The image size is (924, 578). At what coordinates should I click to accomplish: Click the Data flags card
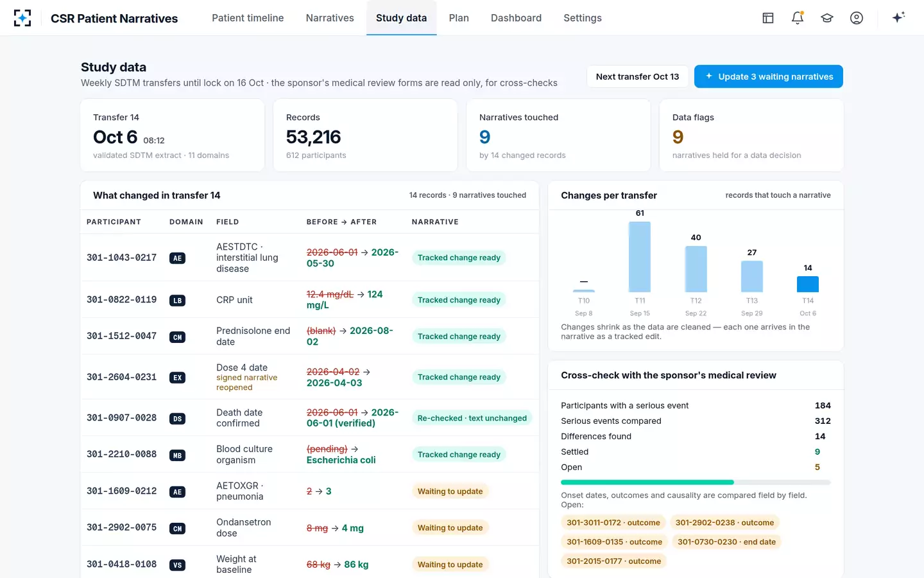point(751,136)
